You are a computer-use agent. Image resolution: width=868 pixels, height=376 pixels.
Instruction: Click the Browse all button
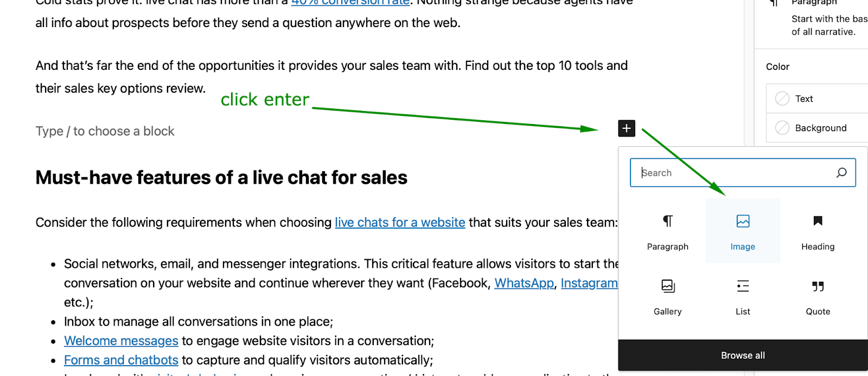[742, 355]
